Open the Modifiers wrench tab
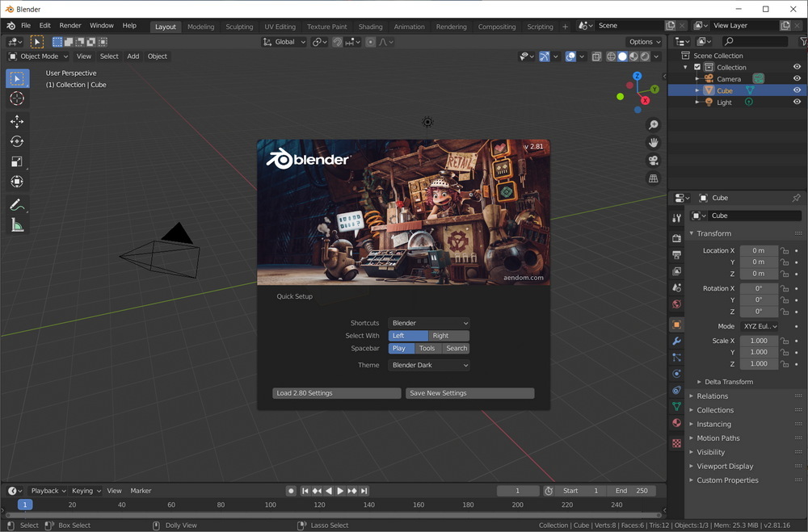The width and height of the screenshot is (808, 532). coord(676,341)
